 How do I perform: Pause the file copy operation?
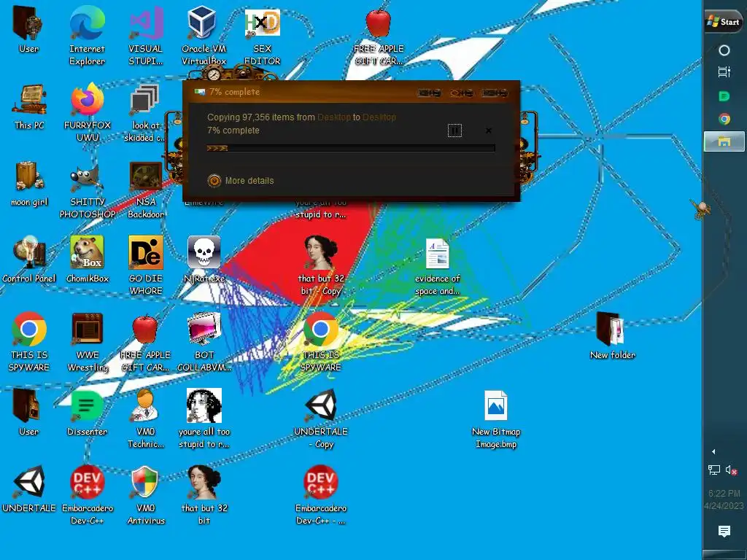point(454,131)
